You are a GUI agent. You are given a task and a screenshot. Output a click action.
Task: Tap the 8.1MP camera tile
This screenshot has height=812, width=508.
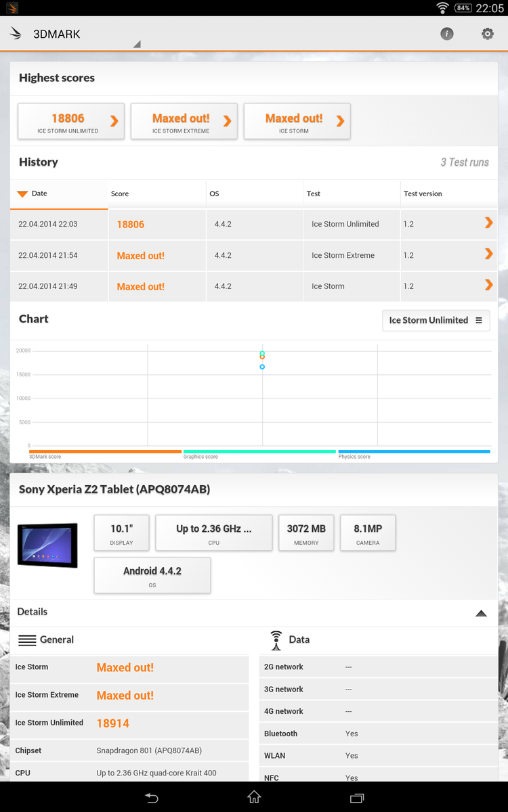[x=367, y=533]
